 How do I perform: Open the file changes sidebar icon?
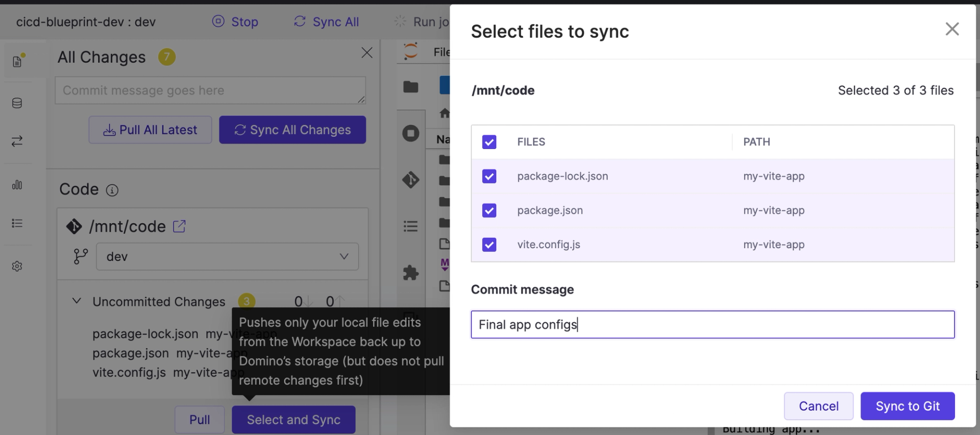coord(17,61)
